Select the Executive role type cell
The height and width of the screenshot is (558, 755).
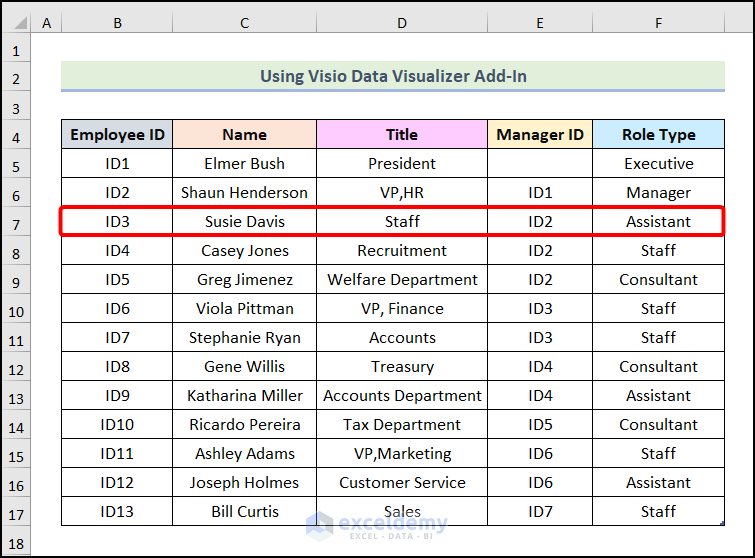tap(658, 164)
